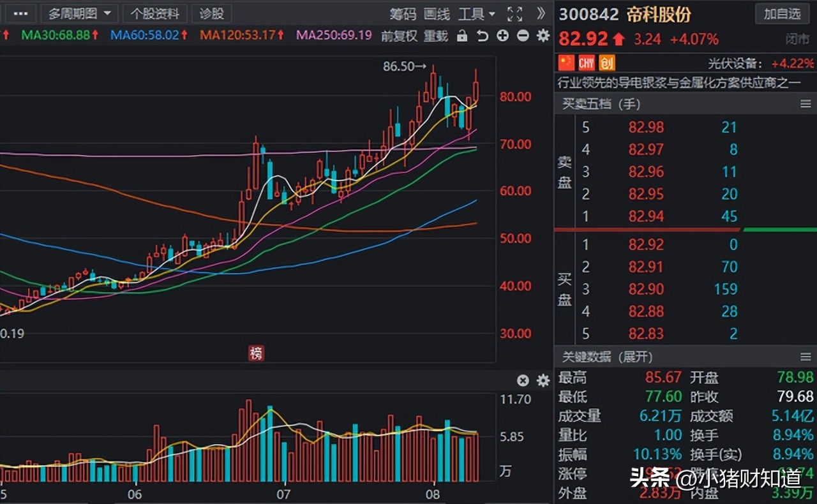Viewport: 817px width, 504px height.
Task: Open the volume panel gear settings
Action: pyautogui.click(x=543, y=380)
